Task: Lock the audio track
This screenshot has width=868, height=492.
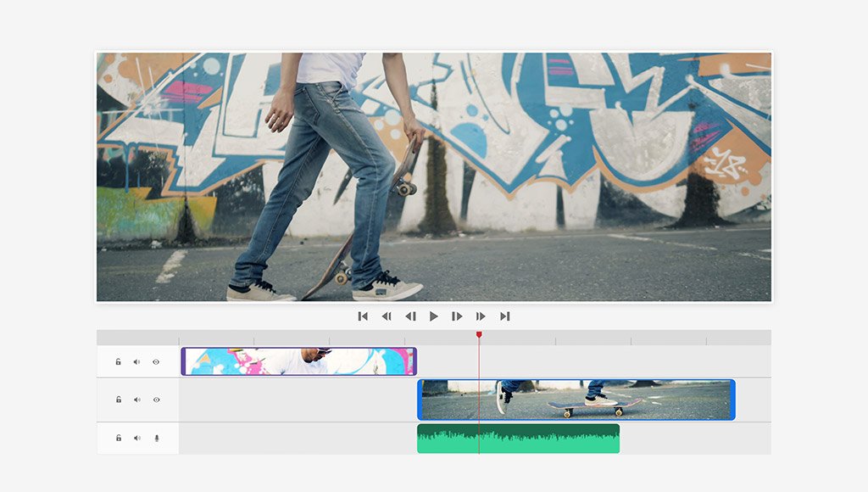Action: (x=118, y=438)
